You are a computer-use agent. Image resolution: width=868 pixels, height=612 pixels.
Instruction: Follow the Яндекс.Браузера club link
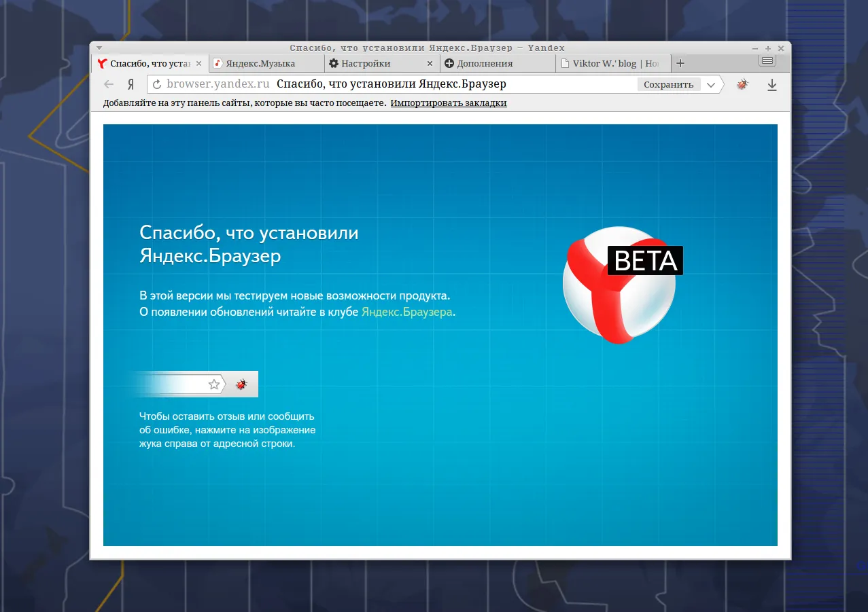pyautogui.click(x=406, y=312)
